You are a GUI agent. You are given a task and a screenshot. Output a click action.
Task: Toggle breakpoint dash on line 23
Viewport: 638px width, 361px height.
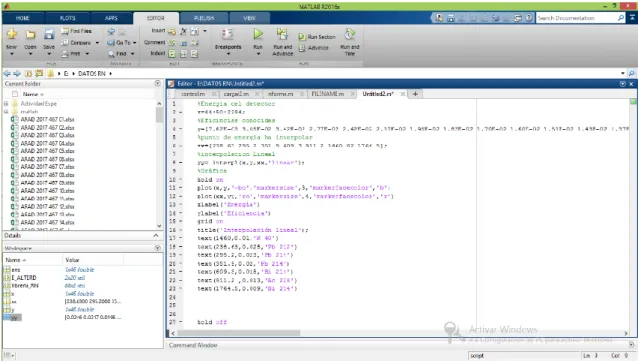(181, 289)
